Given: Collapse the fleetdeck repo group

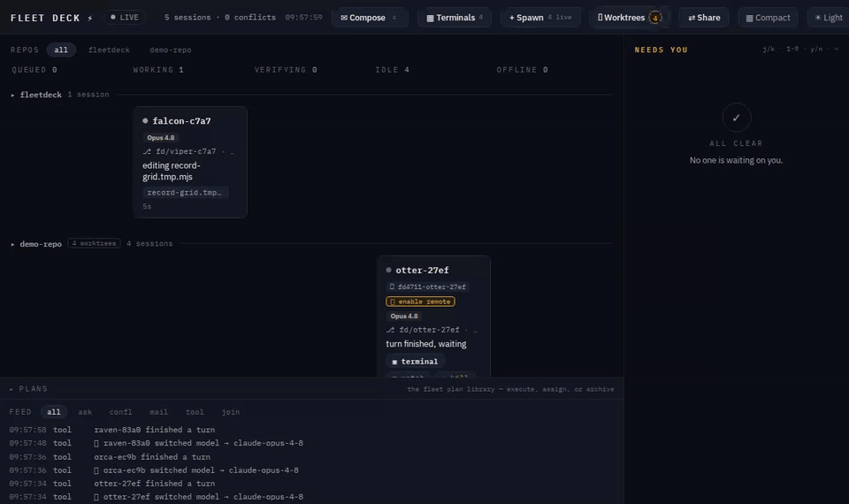Looking at the screenshot, I should 13,95.
